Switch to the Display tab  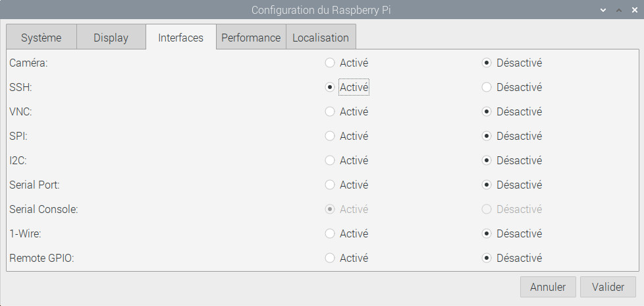111,38
